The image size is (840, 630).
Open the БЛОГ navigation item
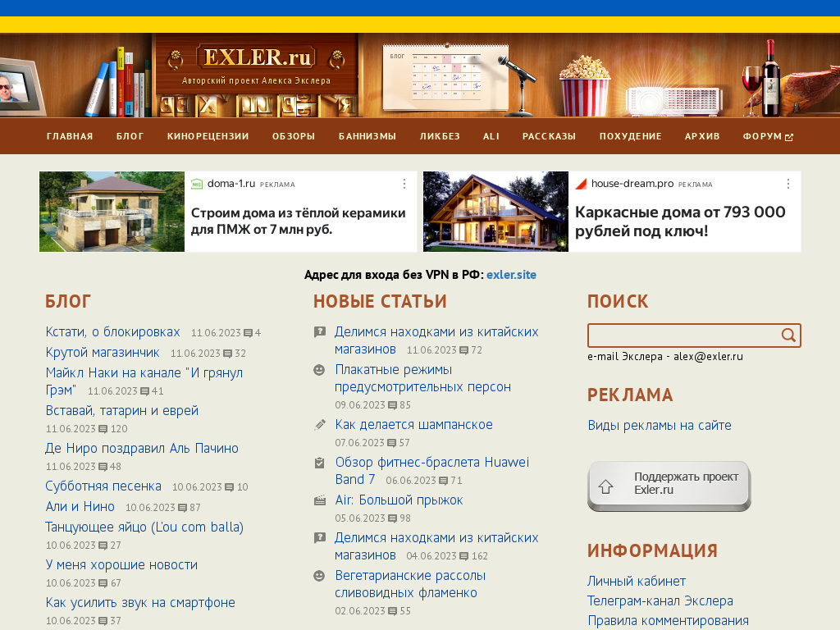click(130, 137)
